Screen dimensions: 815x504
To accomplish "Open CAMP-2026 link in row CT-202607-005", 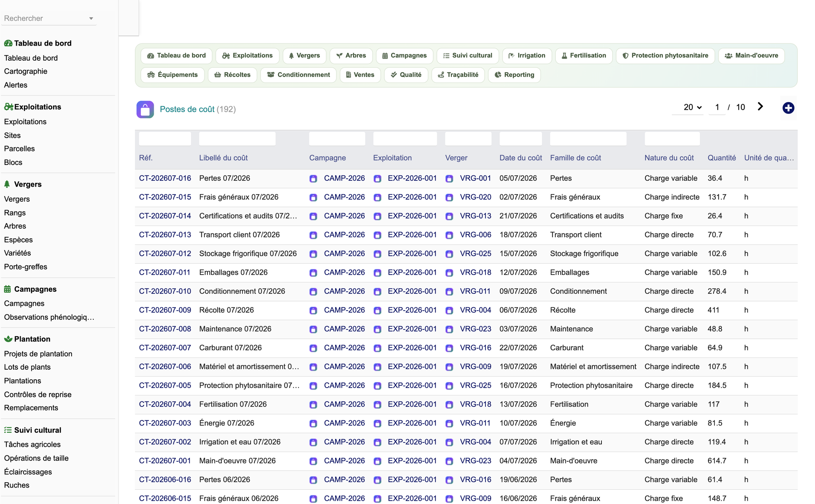I will pos(344,386).
